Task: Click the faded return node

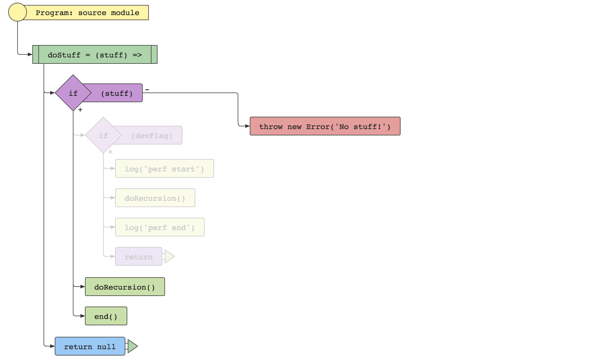Action: pos(138,257)
